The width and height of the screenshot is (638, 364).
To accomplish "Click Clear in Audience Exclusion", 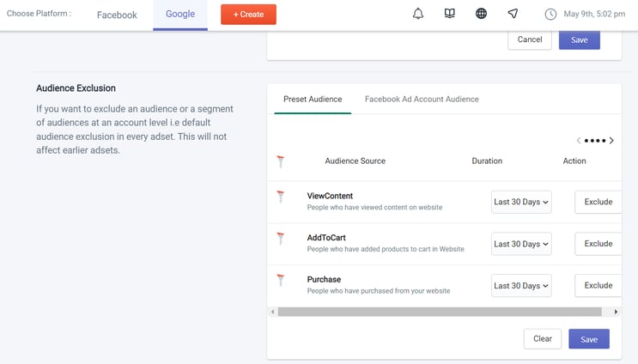I will [x=542, y=339].
